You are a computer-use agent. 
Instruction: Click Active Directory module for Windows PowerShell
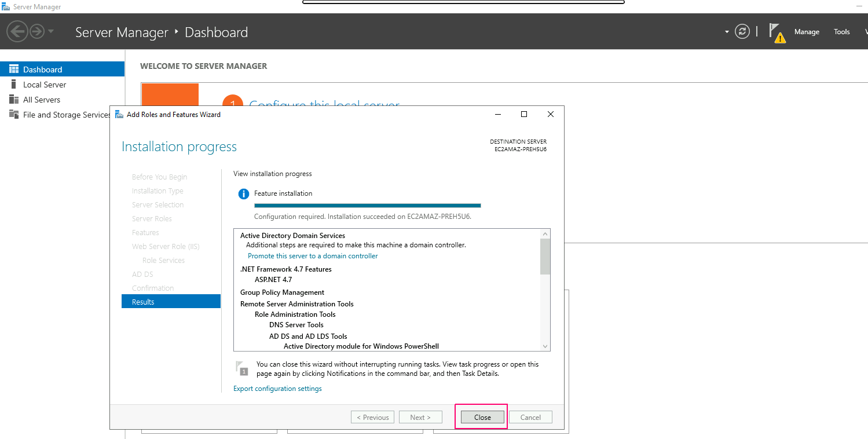361,346
